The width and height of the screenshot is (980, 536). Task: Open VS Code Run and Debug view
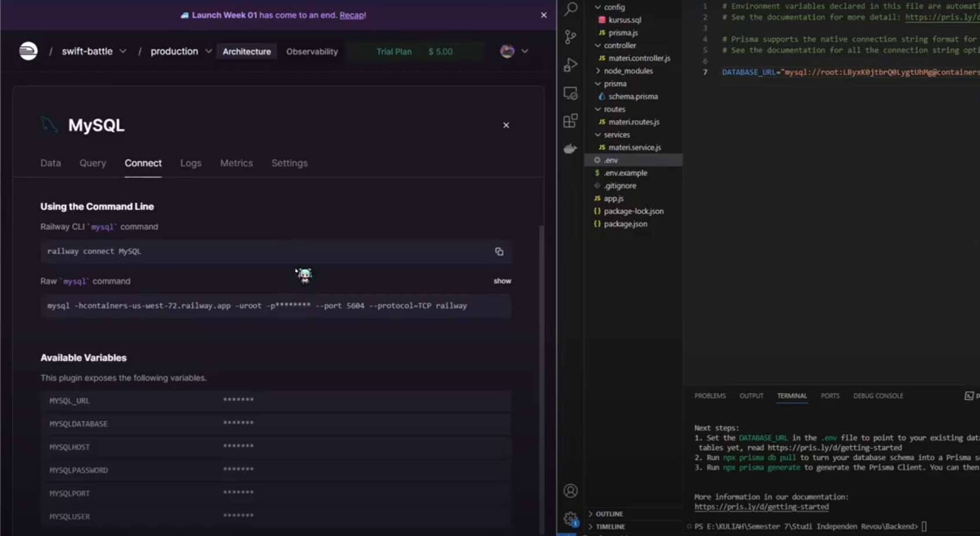pyautogui.click(x=571, y=65)
